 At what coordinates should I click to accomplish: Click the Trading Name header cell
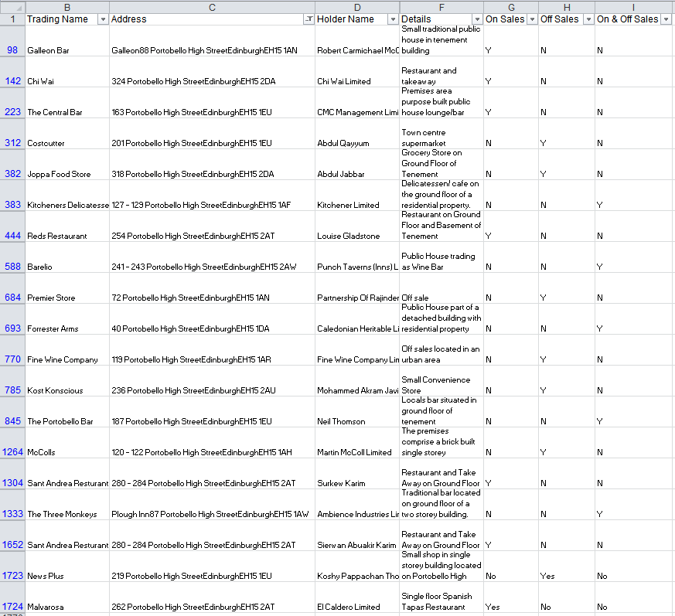67,19
